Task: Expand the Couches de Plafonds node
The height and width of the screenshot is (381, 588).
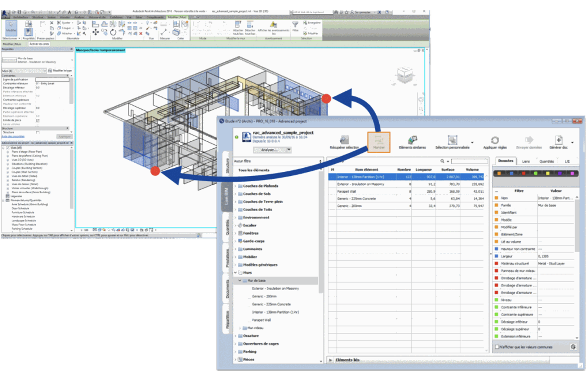Action: tap(235, 186)
